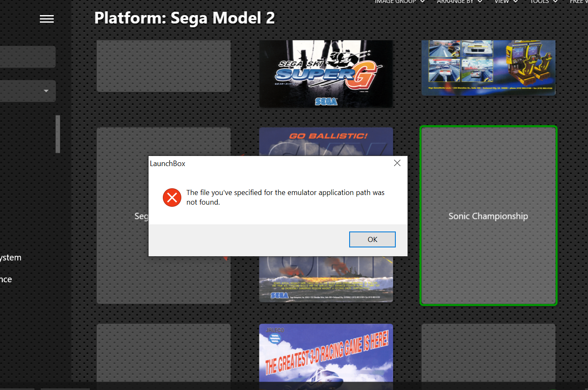
Task: Open the ARRANGE BY menu
Action: (459, 2)
